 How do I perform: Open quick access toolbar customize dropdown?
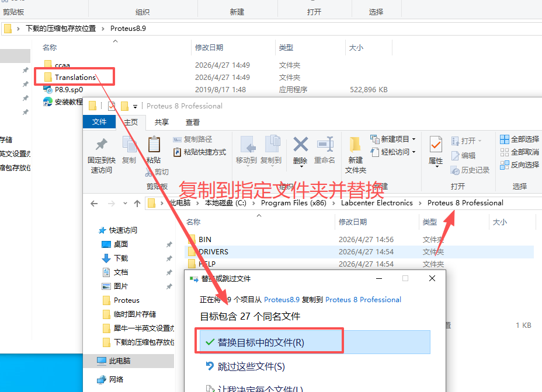135,106
